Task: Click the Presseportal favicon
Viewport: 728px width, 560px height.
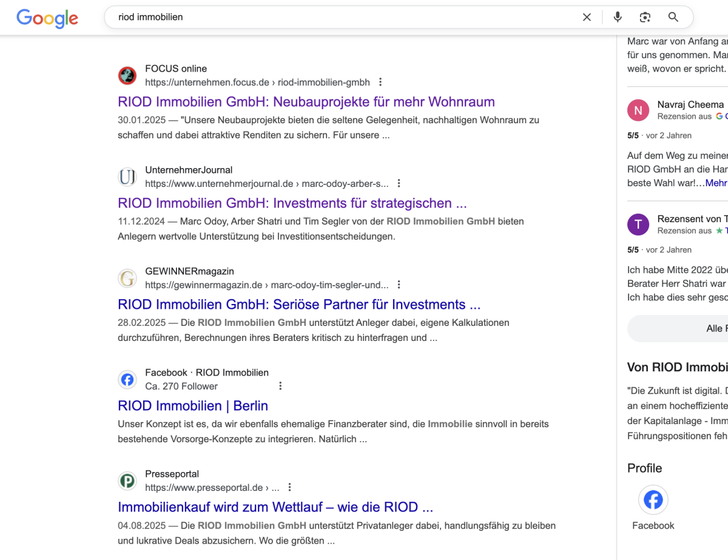Action: (127, 481)
